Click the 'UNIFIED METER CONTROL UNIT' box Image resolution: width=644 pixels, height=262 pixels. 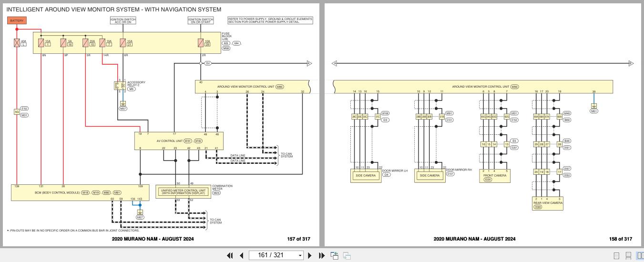click(x=183, y=192)
